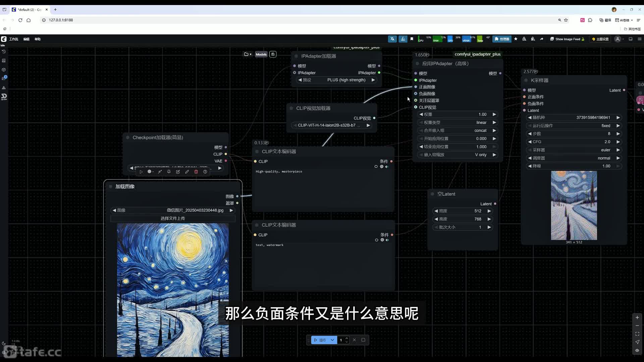Image resolution: width=644 pixels, height=362 pixels.
Task: Click the star favorites icon in toolbar
Action: (x=516, y=39)
